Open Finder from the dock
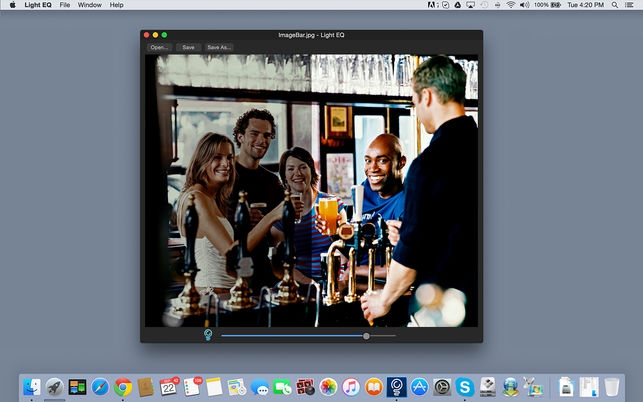Viewport: 643px width, 402px height. point(32,387)
